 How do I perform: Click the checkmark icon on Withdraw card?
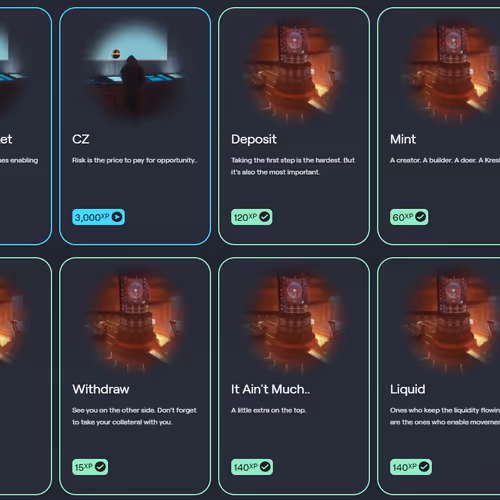tap(100, 467)
